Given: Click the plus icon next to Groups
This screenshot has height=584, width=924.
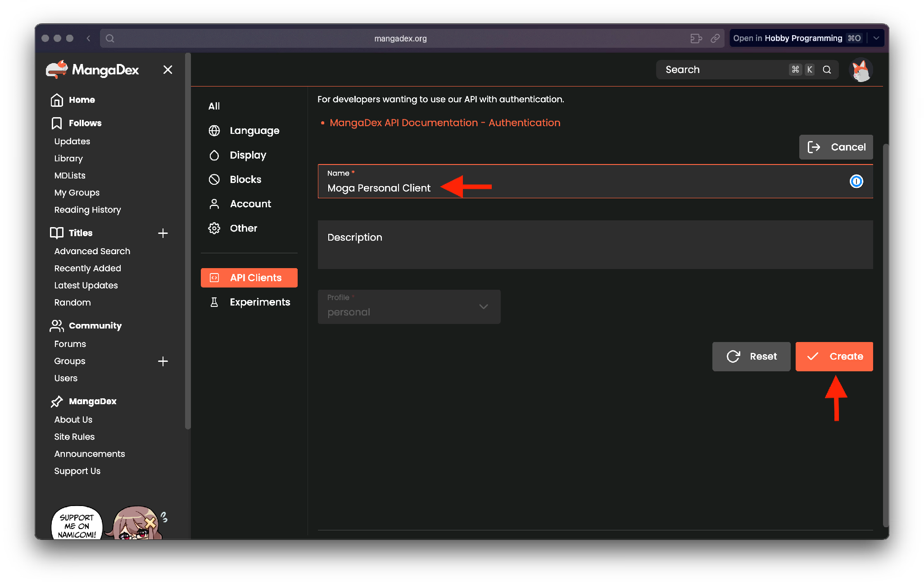Looking at the screenshot, I should click(x=163, y=361).
